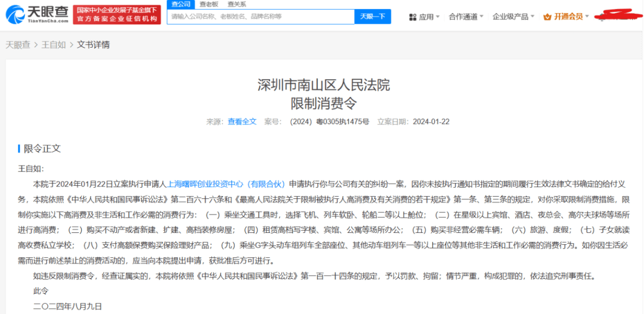Open 上海曙晖创业投资中心 company link
644x314 pixels.
227,184
